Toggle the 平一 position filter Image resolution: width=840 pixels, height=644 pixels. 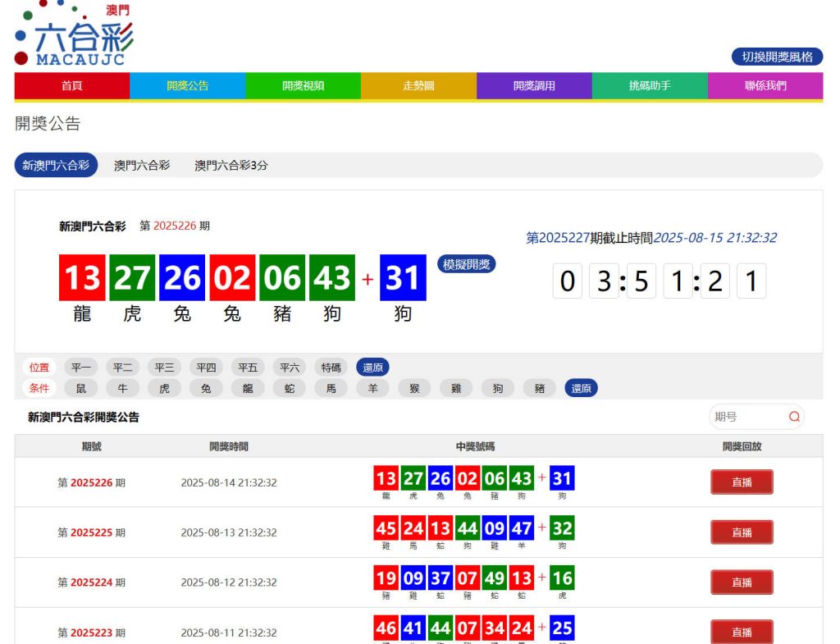click(80, 367)
